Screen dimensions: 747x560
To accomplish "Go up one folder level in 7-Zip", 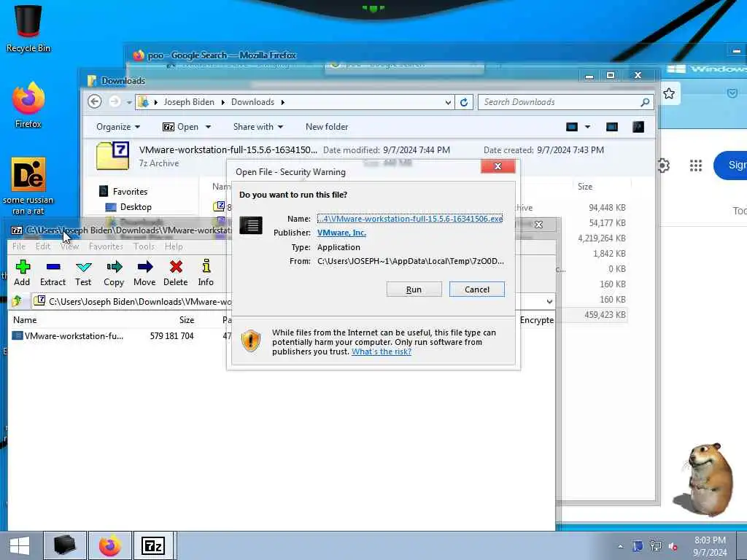I will coord(18,301).
